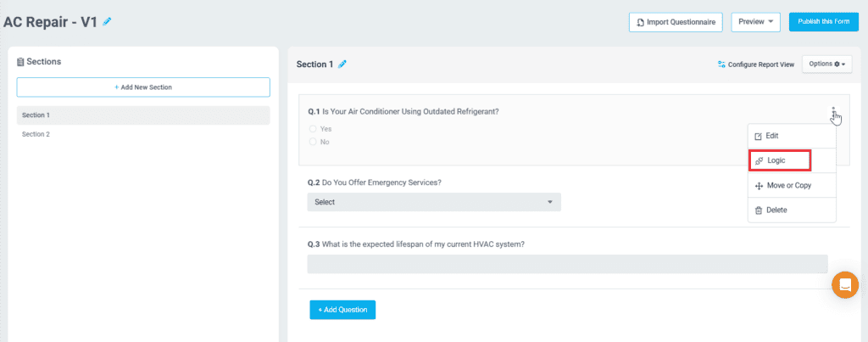This screenshot has height=342, width=868.
Task: Click the Publish this Form button
Action: tap(823, 22)
